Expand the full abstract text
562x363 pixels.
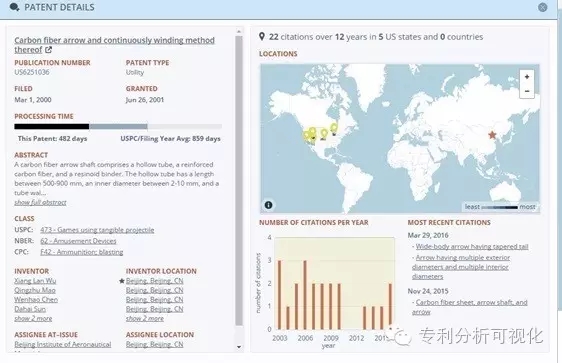click(x=40, y=202)
